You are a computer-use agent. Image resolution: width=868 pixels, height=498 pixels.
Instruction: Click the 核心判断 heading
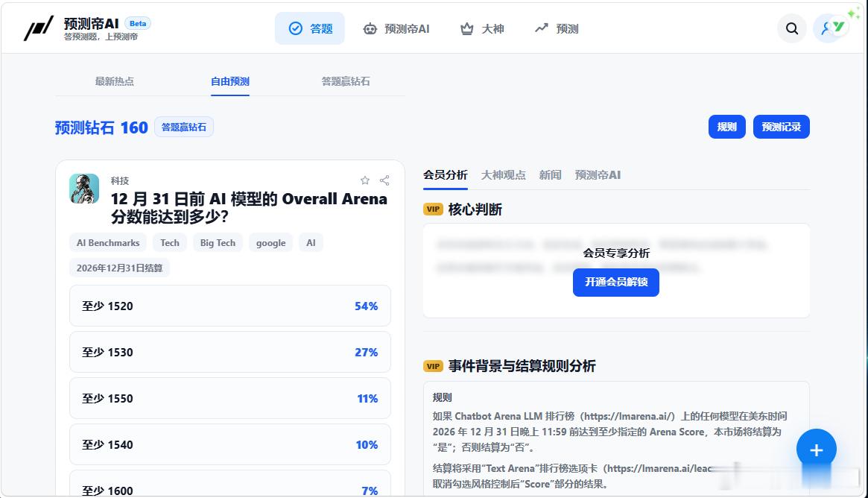point(475,209)
